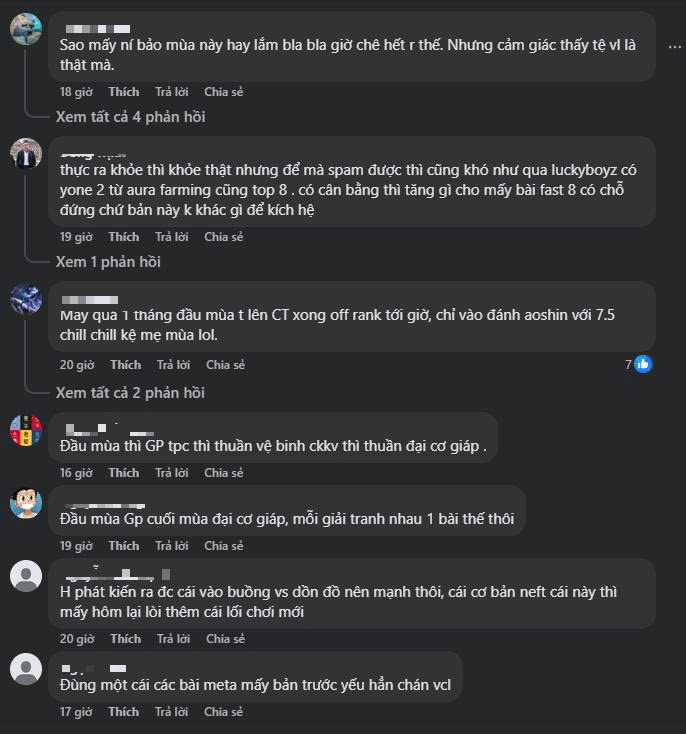Image resolution: width=686 pixels, height=734 pixels.
Task: Expand "Xem tất cả 4 phản hồi" replies
Action: pyautogui.click(x=130, y=117)
